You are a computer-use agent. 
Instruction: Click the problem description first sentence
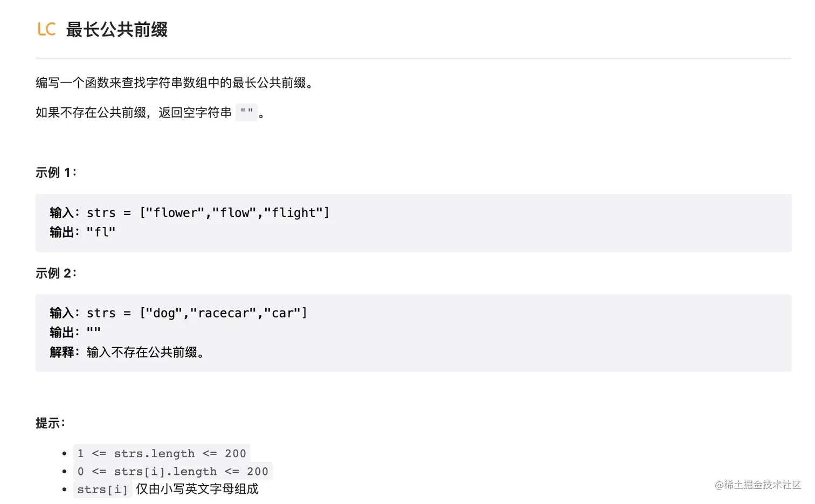tap(176, 82)
